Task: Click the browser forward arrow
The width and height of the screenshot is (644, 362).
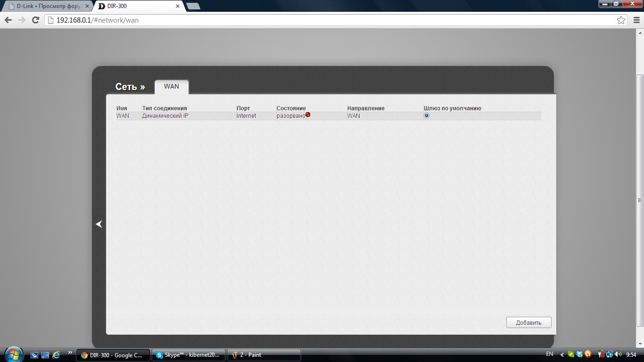Action: click(x=22, y=20)
